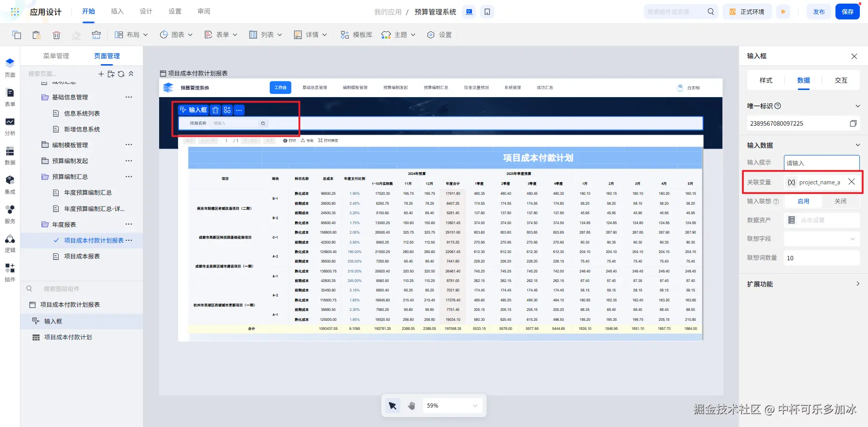Open the 模板库 template library
868x427 pixels.
[x=356, y=35]
